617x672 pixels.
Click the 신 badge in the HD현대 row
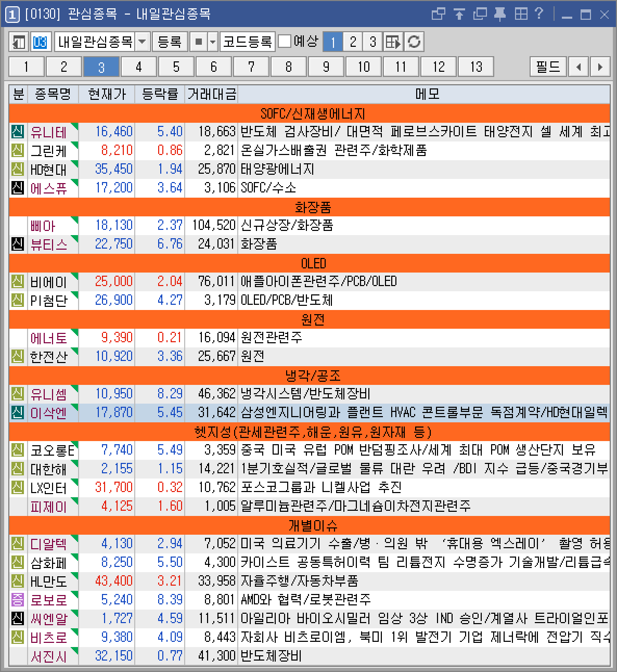pos(18,169)
